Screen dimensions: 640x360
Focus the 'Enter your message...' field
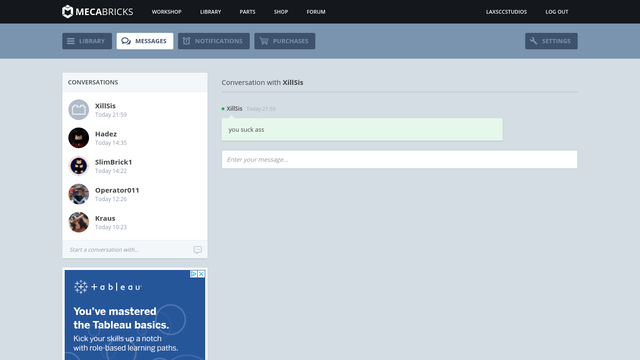pos(399,159)
